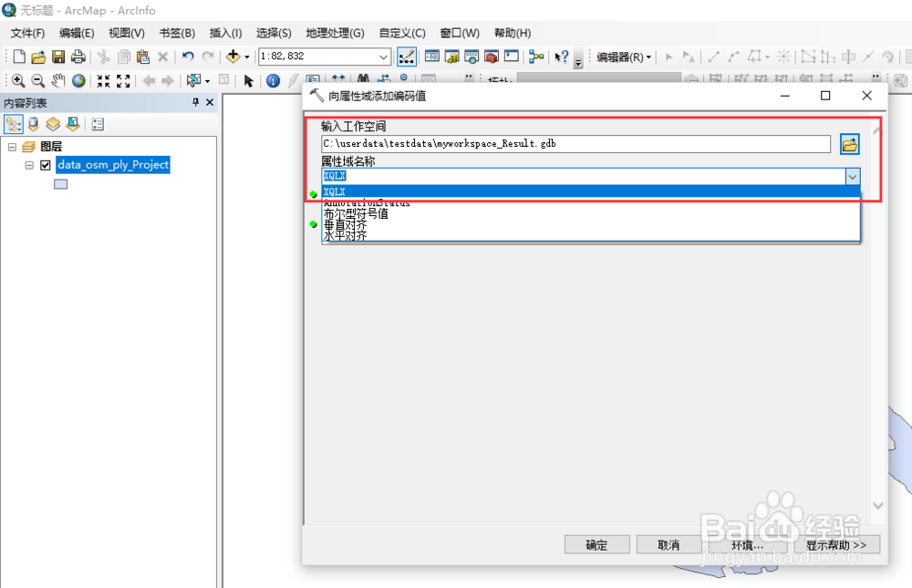Open the Catalog window icon
Image resolution: width=912 pixels, height=588 pixels.
(452, 57)
